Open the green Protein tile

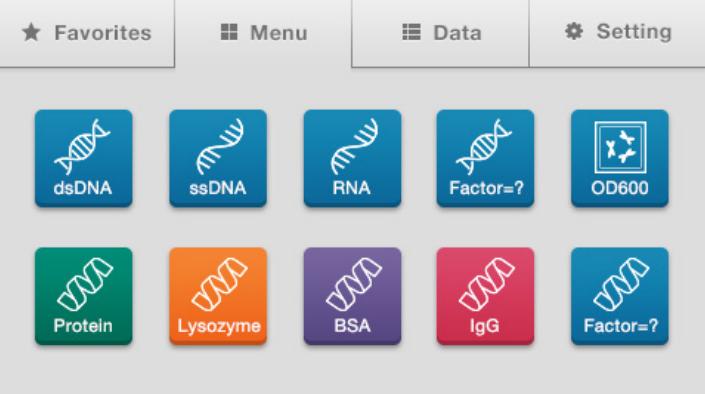point(84,296)
